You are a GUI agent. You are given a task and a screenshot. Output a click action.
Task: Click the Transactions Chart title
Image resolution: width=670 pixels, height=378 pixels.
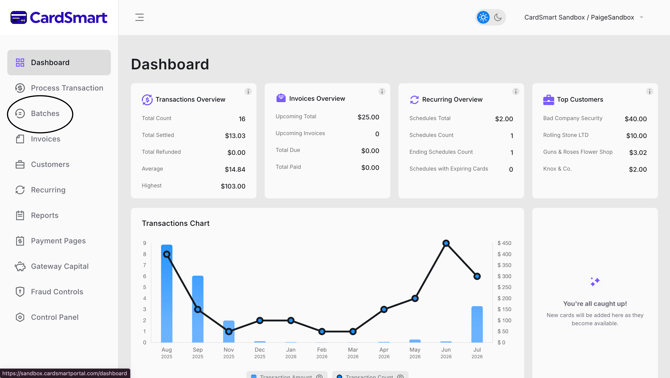point(176,223)
